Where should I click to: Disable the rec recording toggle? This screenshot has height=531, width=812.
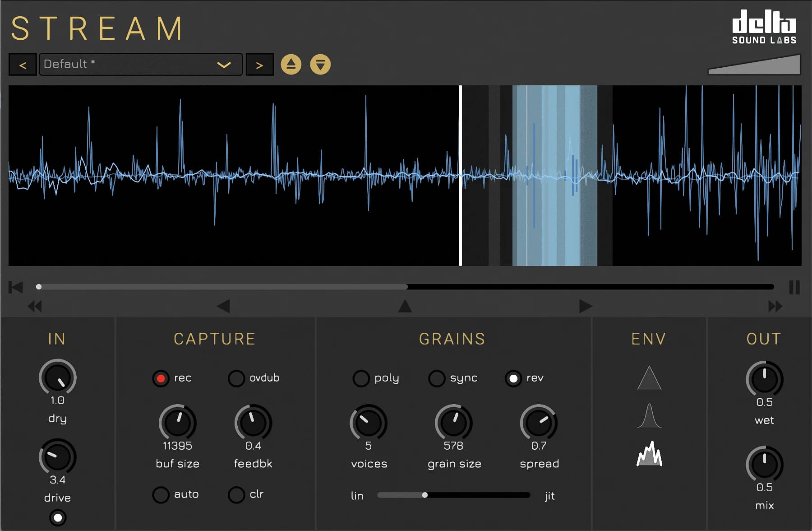[x=161, y=378]
